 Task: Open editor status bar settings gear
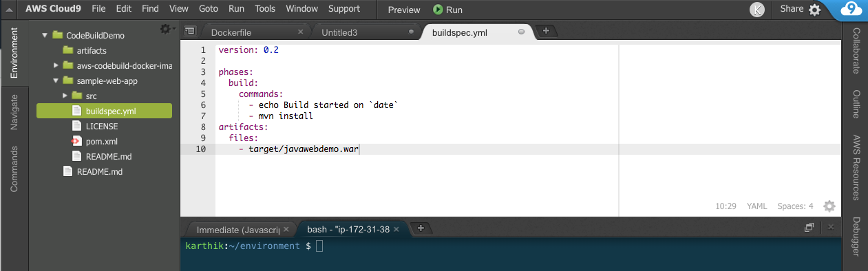click(x=829, y=206)
